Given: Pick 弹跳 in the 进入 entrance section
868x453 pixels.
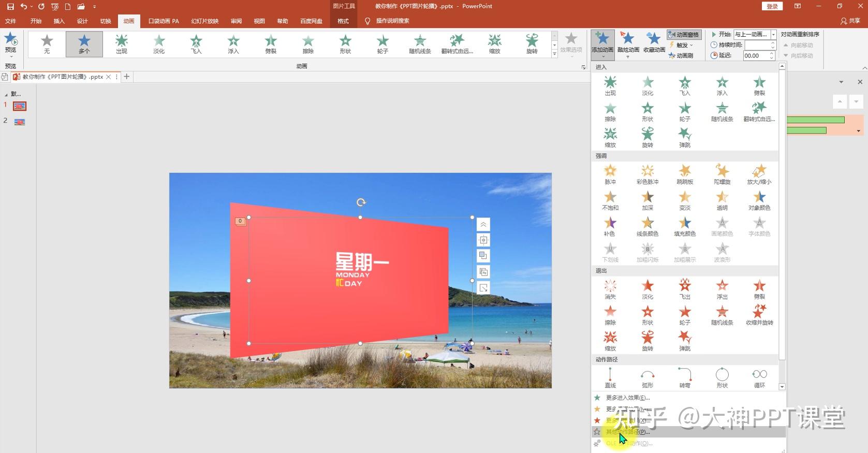Looking at the screenshot, I should coord(685,138).
